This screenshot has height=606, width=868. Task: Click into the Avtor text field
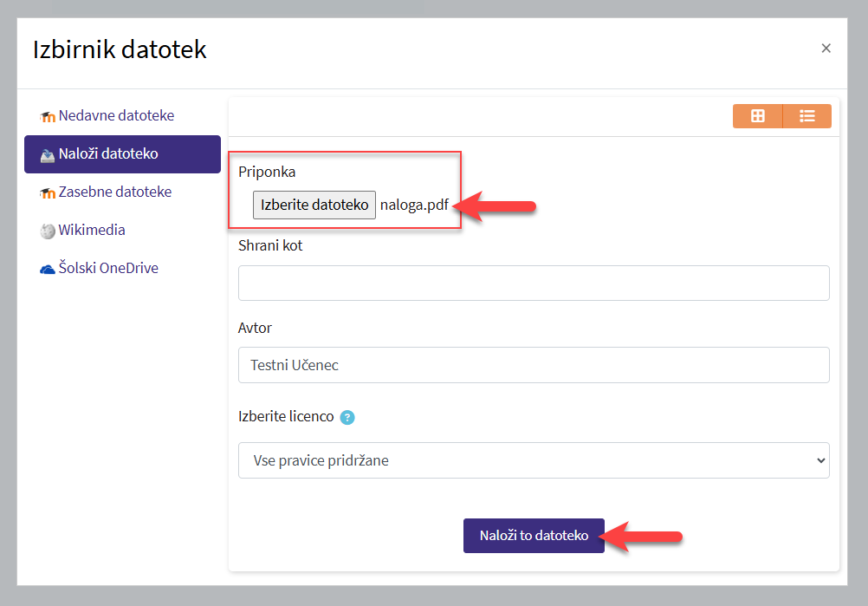[534, 365]
